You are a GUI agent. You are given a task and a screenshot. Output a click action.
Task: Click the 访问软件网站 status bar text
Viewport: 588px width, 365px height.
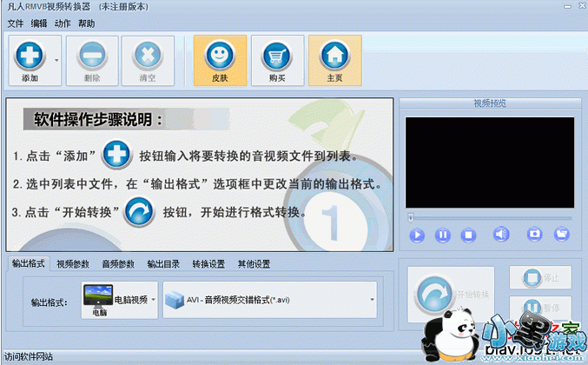coord(29,356)
